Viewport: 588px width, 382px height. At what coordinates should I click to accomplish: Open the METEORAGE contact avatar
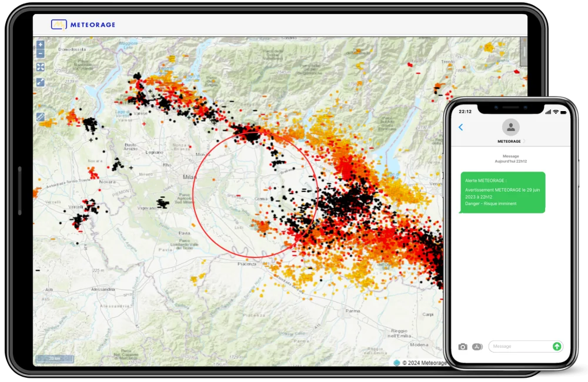click(510, 127)
